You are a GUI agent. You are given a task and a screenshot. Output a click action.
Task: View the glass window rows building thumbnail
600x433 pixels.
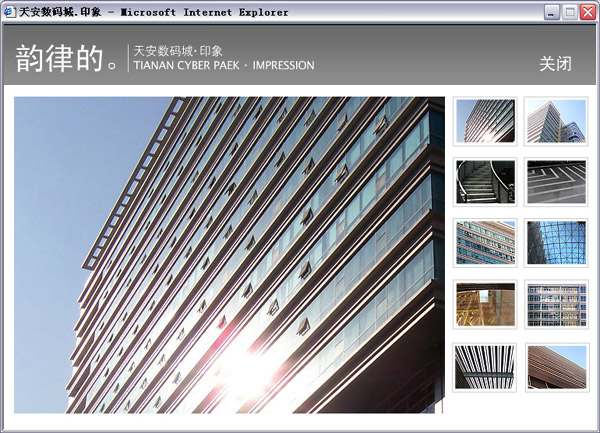click(485, 243)
